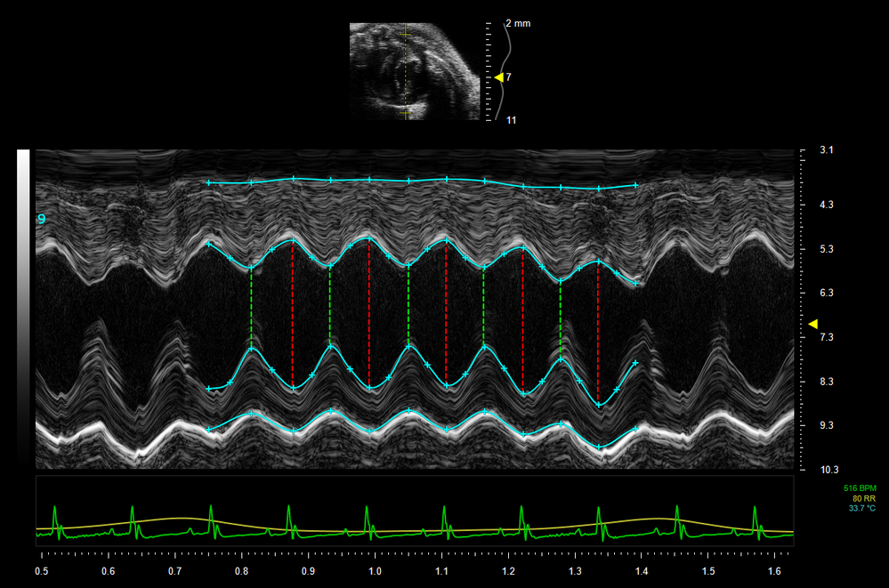Image resolution: width=889 pixels, height=588 pixels.
Task: Click the topmost cyan wall trace line
Action: (422, 182)
